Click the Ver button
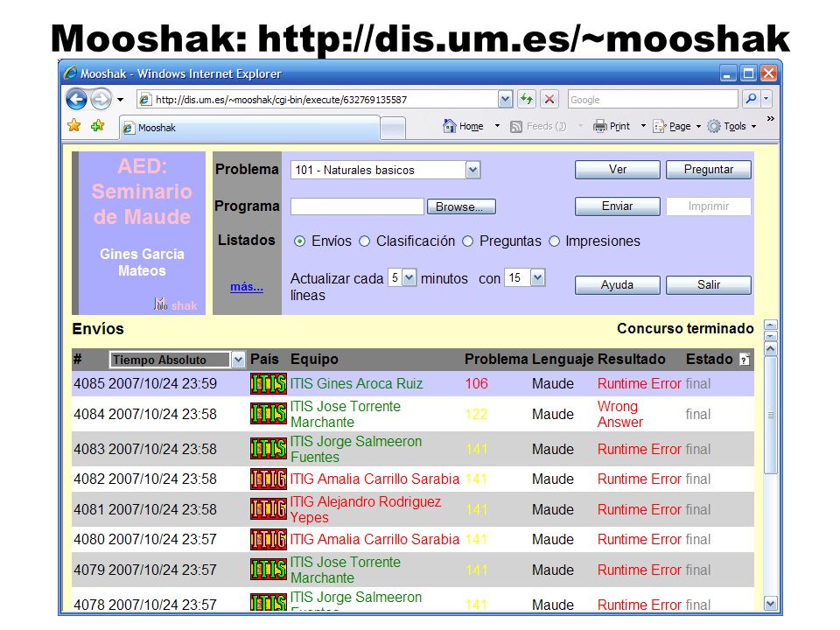The height and width of the screenshot is (630, 840). click(x=617, y=170)
